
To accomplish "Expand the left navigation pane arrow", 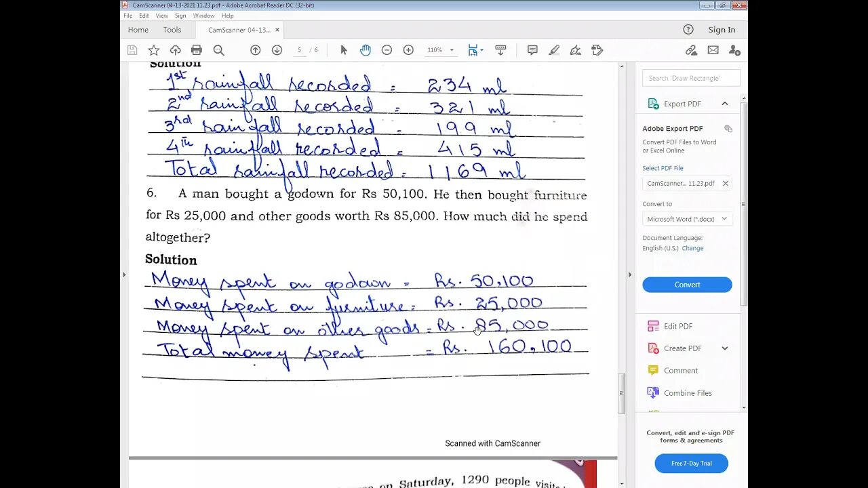I will [x=123, y=274].
